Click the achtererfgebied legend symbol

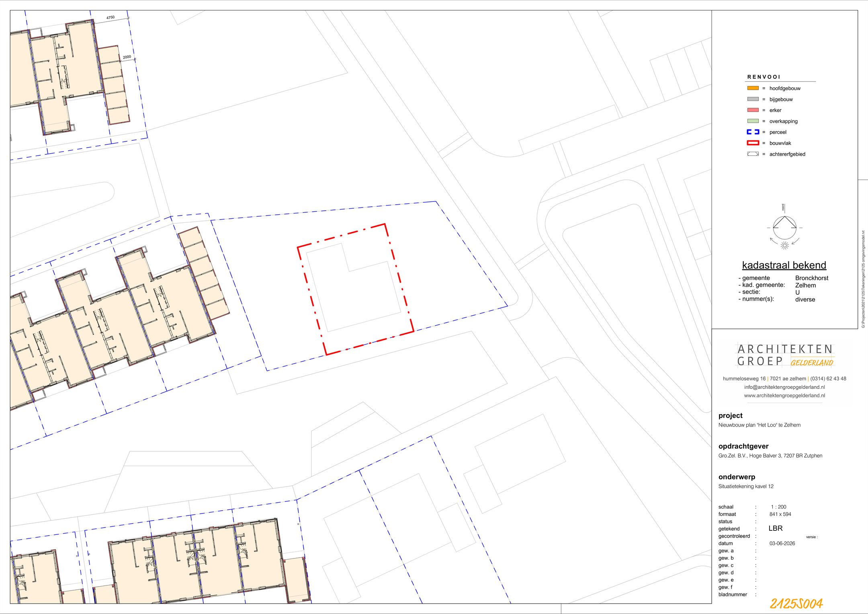pos(753,154)
